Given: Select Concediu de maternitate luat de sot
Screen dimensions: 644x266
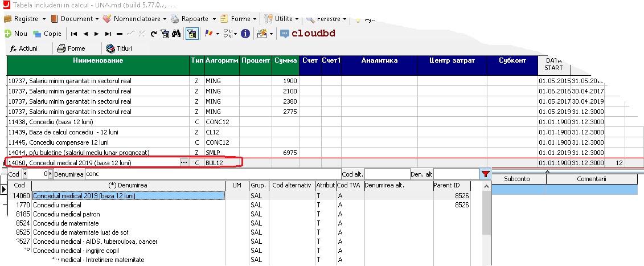Looking at the screenshot, I should pos(128,232).
